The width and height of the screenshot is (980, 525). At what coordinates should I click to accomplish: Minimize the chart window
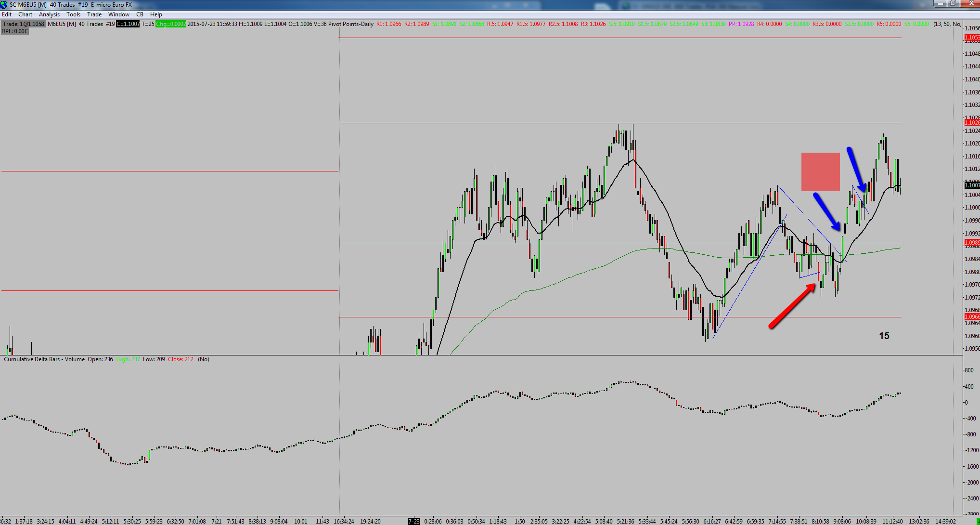point(941,4)
